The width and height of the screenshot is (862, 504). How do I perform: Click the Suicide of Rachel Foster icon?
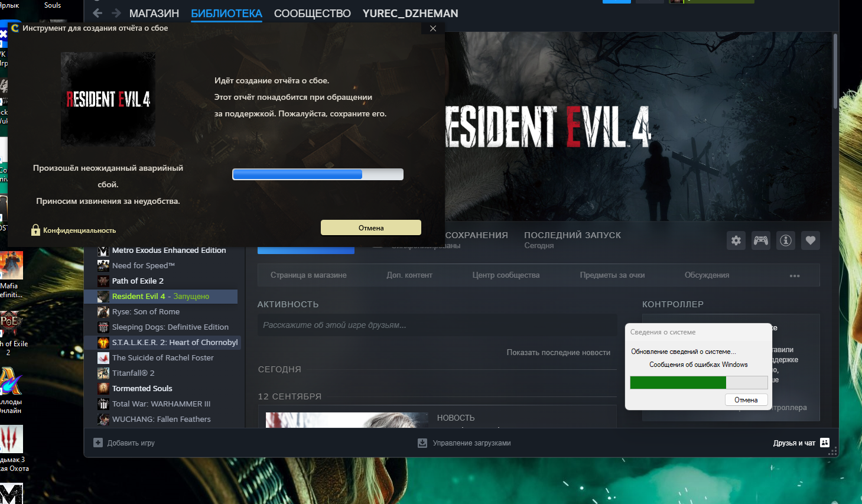pyautogui.click(x=103, y=358)
